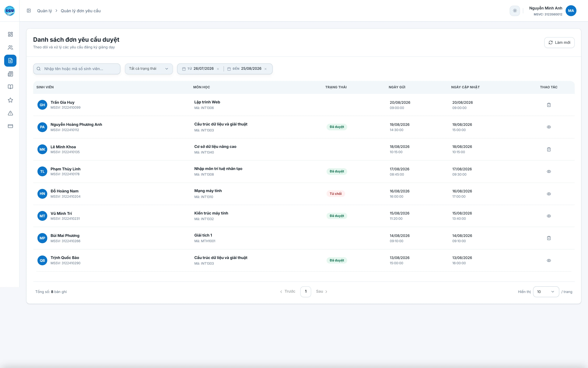Switch theme with the sun icon
This screenshot has width=588, height=368.
click(515, 11)
